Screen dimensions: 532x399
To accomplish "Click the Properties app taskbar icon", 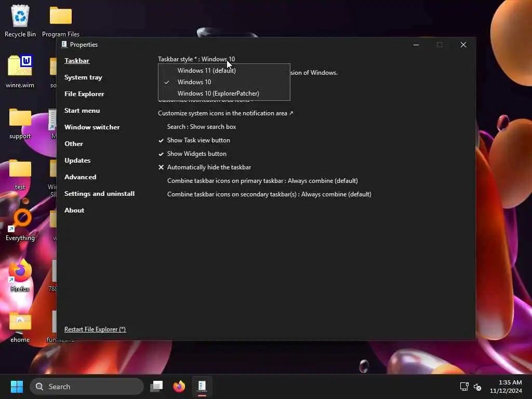I will [x=202, y=387].
